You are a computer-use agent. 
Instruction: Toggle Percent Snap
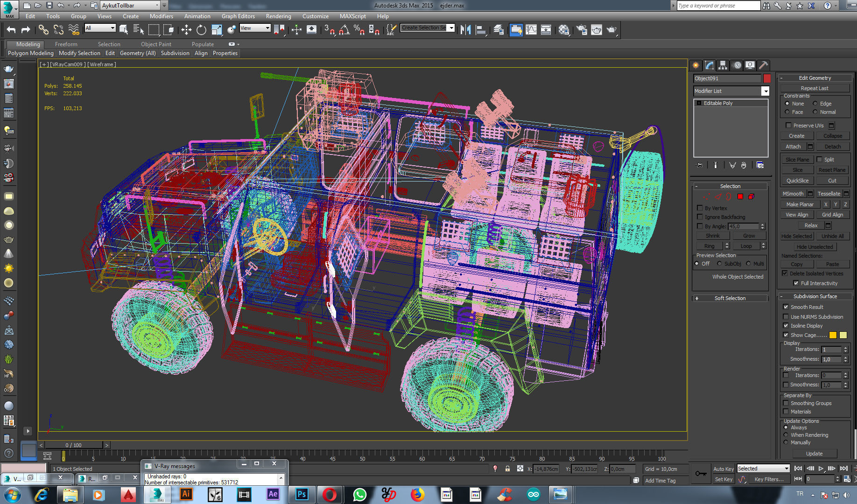tap(359, 30)
